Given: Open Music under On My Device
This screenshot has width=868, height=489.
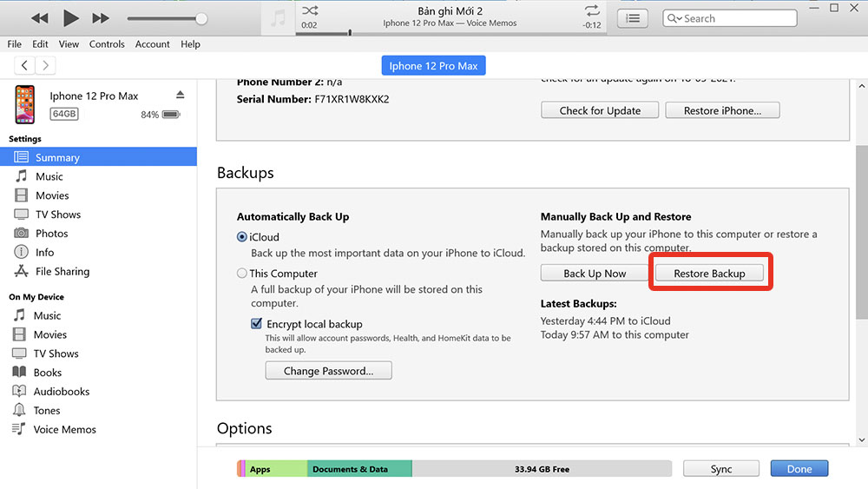Looking at the screenshot, I should [x=99, y=315].
